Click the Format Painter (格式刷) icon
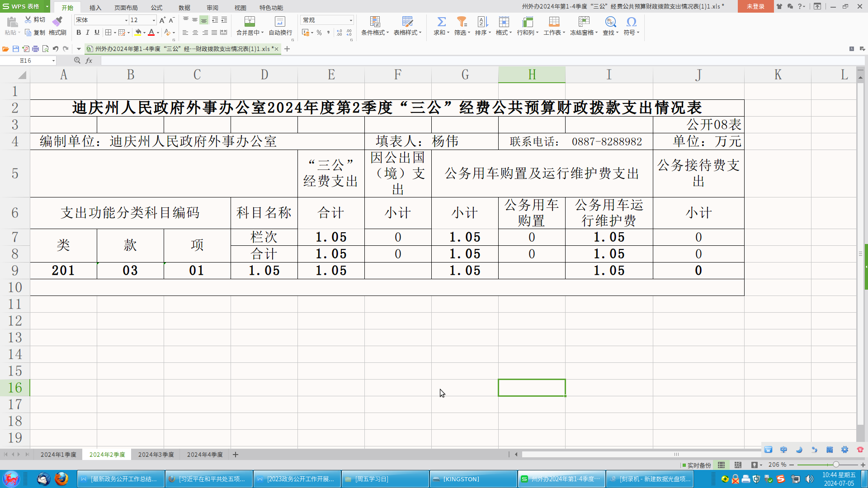 [x=57, y=26]
